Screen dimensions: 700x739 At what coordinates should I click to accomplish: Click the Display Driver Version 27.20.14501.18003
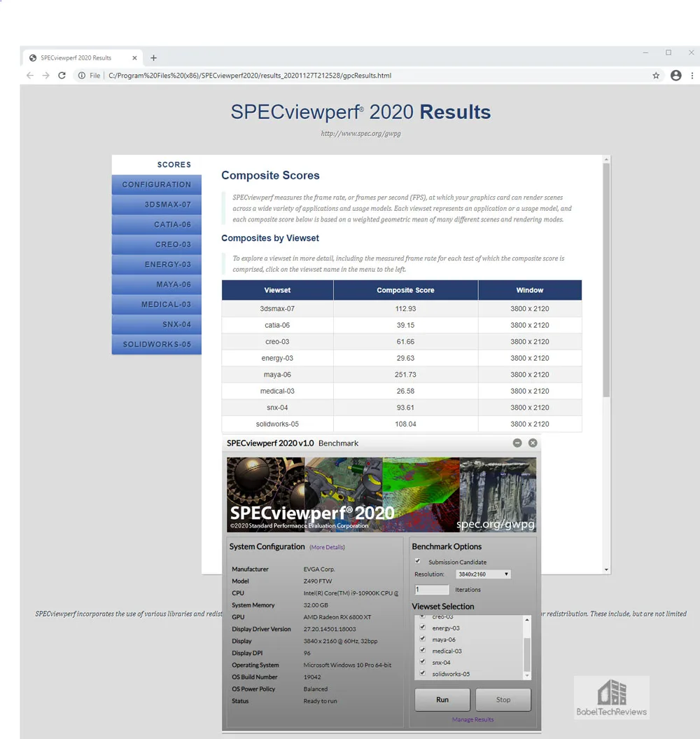point(330,629)
